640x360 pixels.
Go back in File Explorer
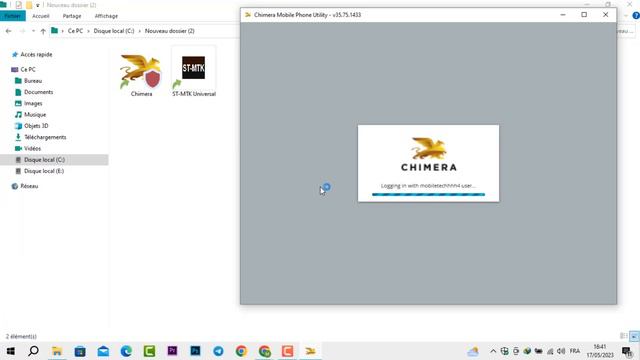tap(9, 31)
